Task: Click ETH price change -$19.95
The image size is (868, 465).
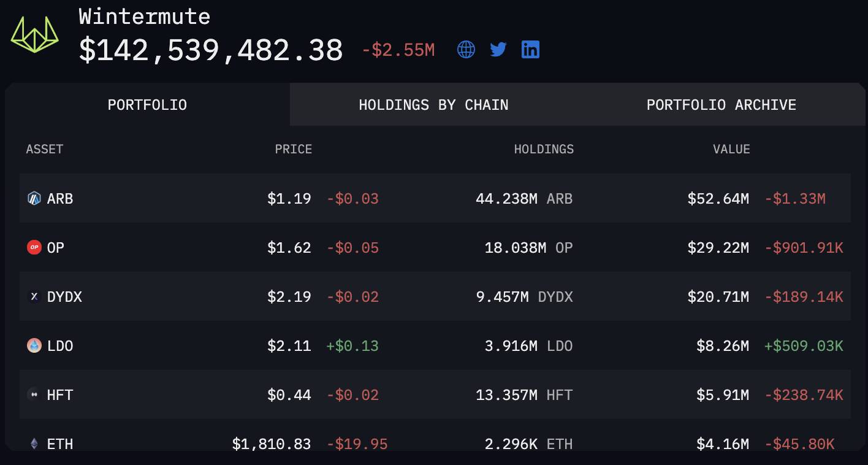Action: [357, 444]
